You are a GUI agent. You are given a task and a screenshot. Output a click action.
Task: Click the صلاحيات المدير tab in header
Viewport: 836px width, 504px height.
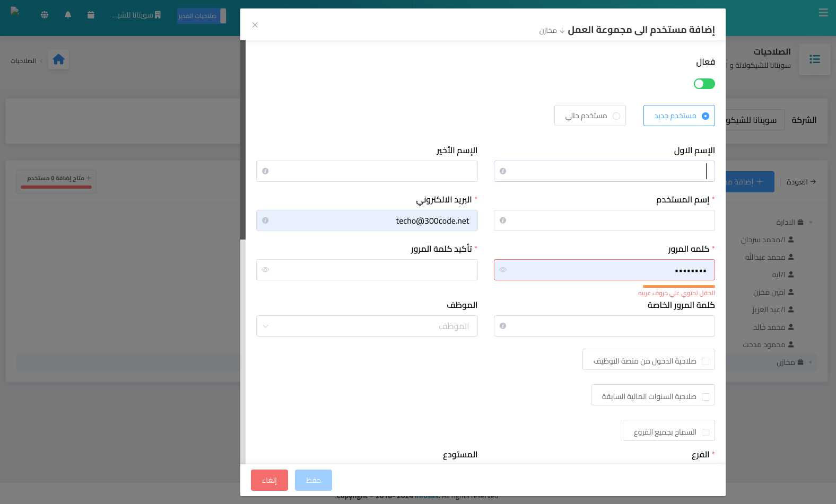202,16
